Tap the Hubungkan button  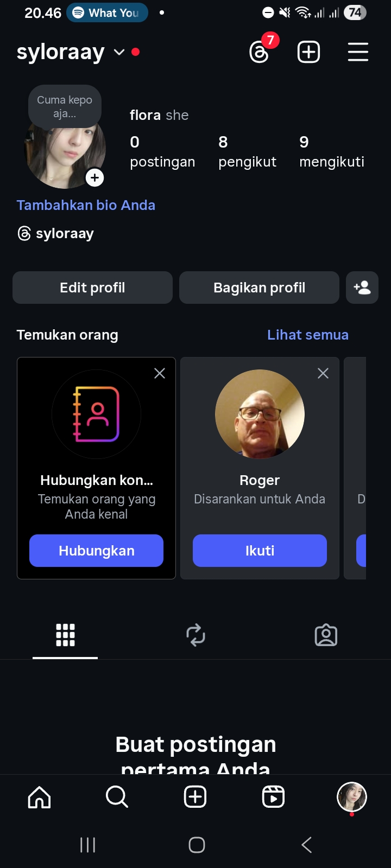tap(96, 551)
